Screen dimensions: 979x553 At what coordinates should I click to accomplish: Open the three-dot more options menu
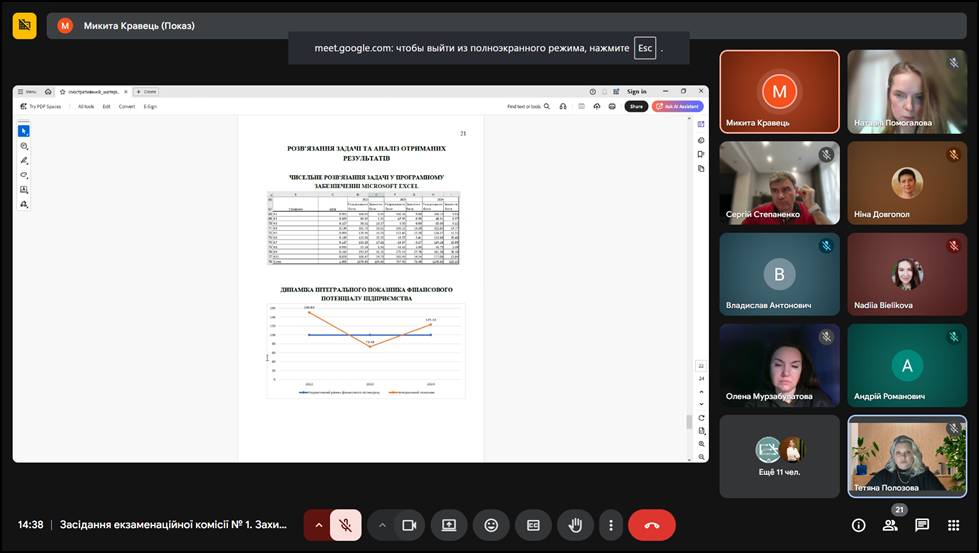click(610, 525)
